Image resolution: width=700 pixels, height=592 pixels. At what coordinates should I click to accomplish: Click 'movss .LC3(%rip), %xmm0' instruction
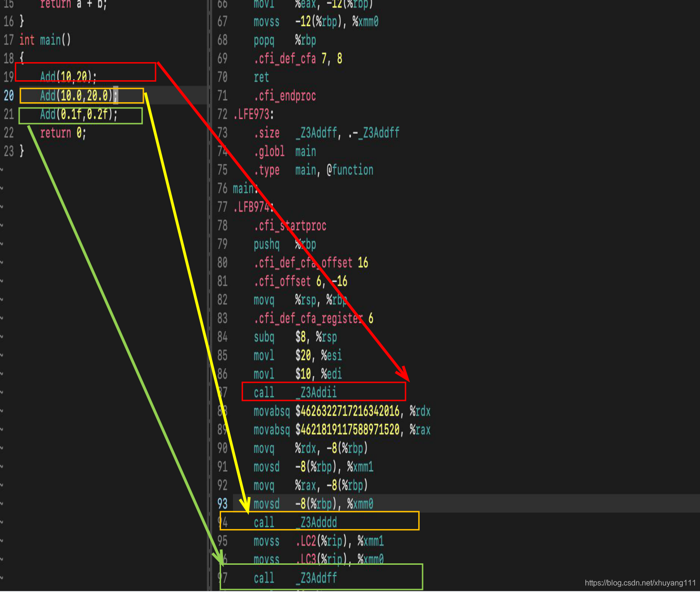coord(319,560)
